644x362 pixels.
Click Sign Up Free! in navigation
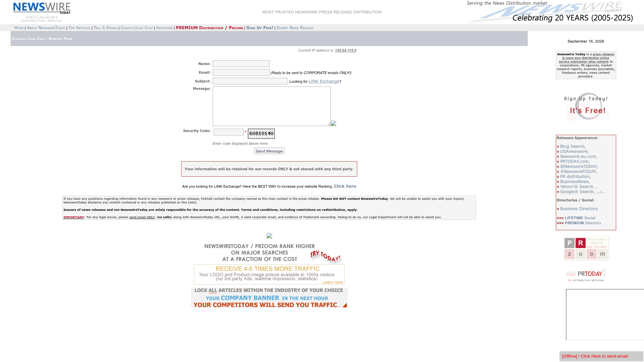point(260,28)
